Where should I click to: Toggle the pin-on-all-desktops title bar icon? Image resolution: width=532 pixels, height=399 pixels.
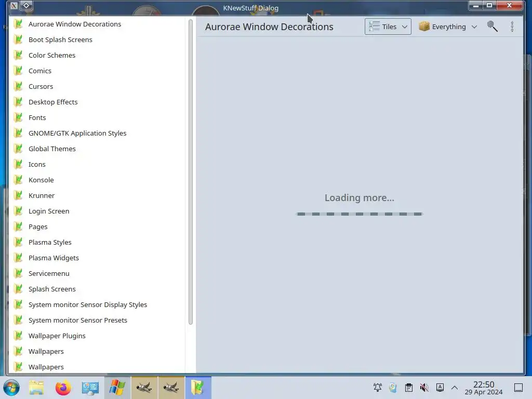coord(26,5)
